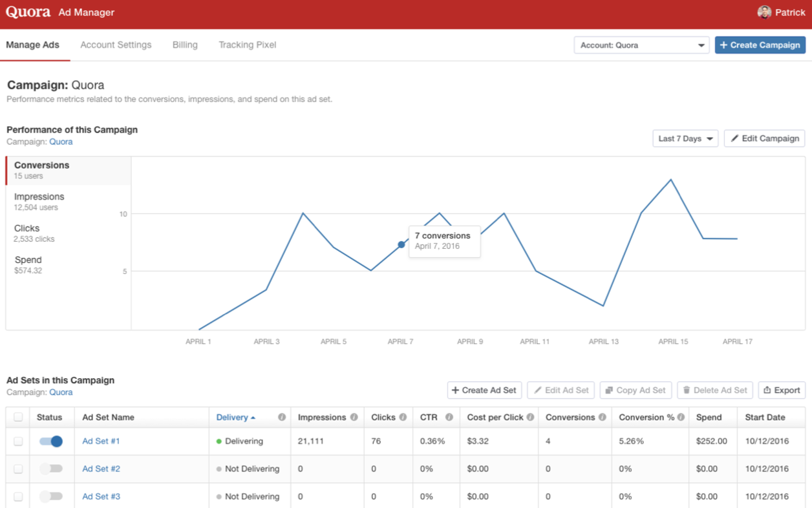
Task: Click the Start Date column header
Action: click(x=766, y=418)
